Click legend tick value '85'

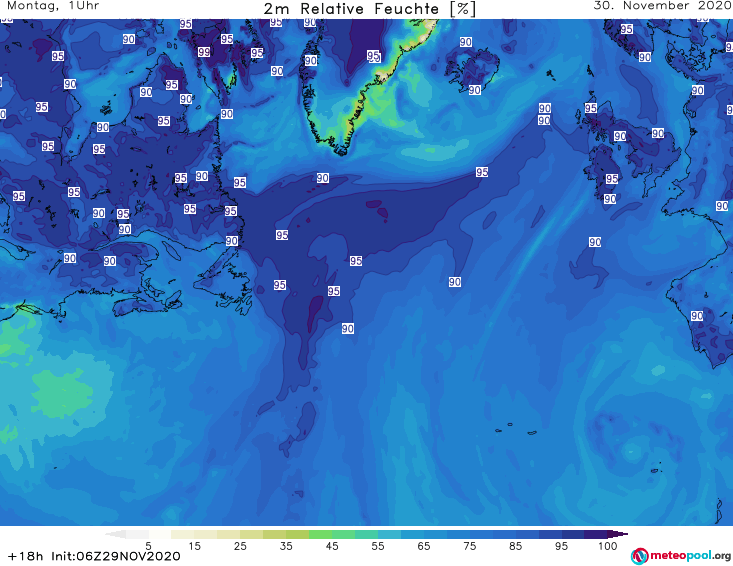tap(515, 546)
